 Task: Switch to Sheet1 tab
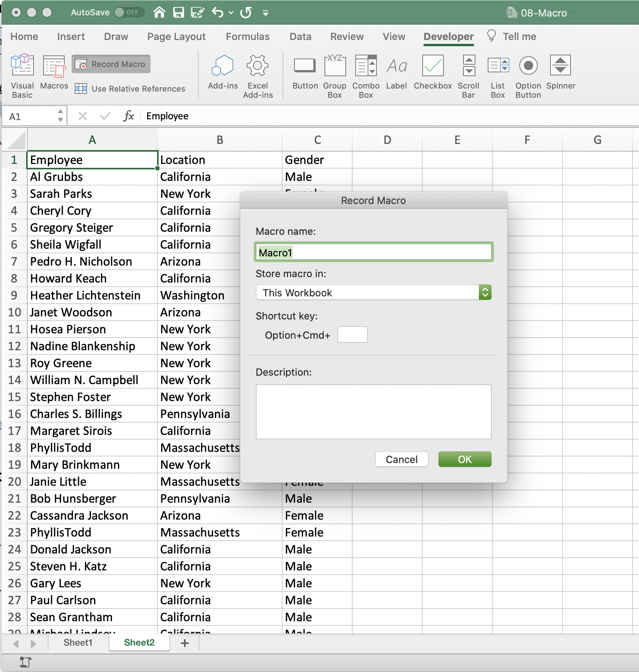[78, 642]
